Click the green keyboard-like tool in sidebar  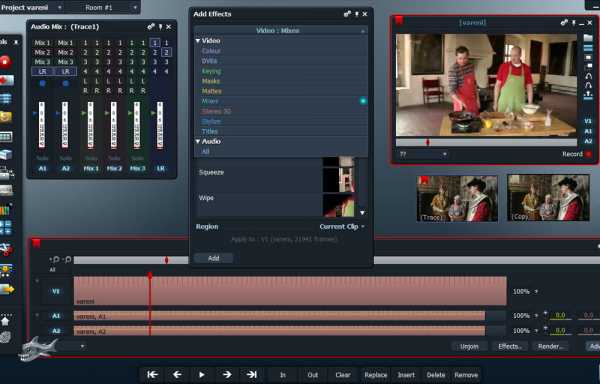click(6, 137)
